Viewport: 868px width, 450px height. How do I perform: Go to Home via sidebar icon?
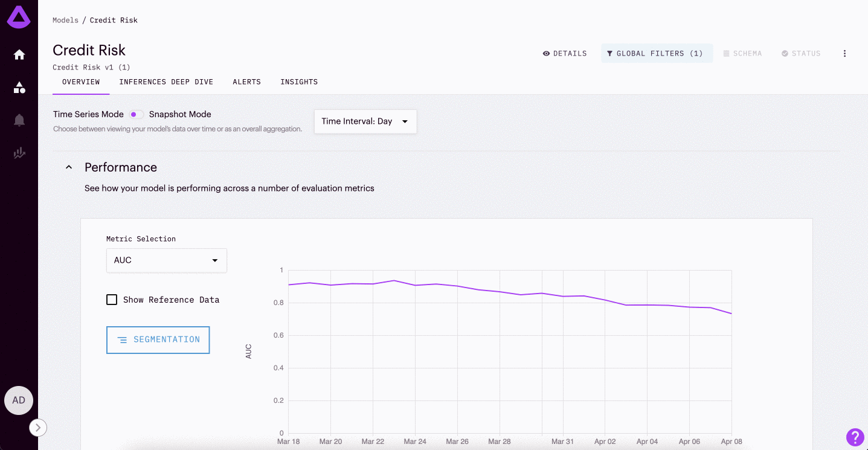19,55
